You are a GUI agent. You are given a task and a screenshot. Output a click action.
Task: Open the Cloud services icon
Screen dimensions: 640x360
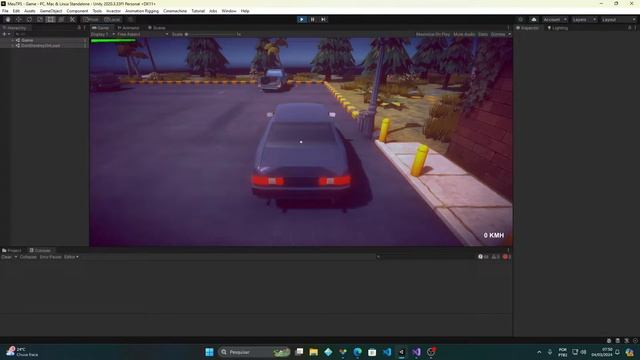(x=533, y=20)
